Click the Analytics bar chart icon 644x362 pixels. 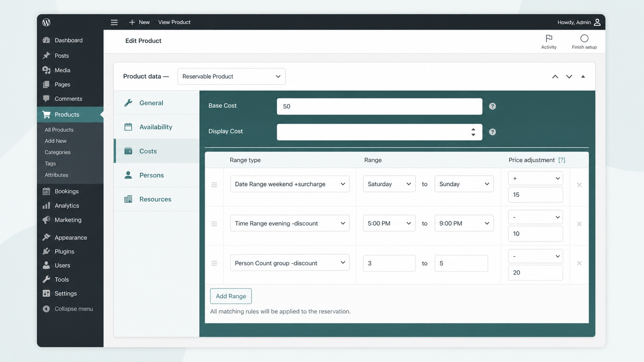[46, 206]
